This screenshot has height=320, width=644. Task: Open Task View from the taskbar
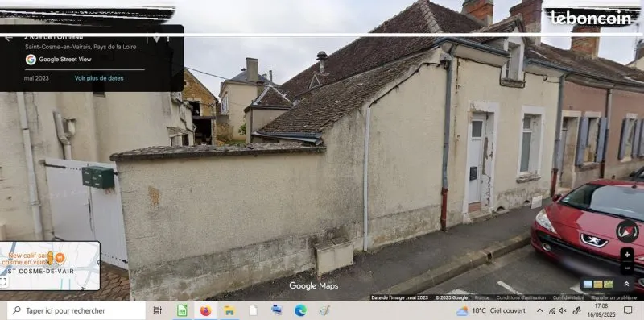[157, 310]
